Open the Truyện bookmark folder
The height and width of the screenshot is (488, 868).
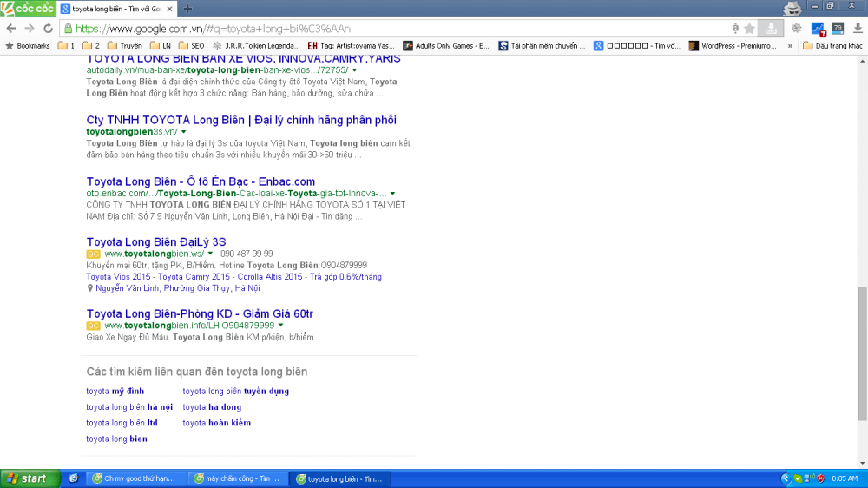tap(124, 46)
